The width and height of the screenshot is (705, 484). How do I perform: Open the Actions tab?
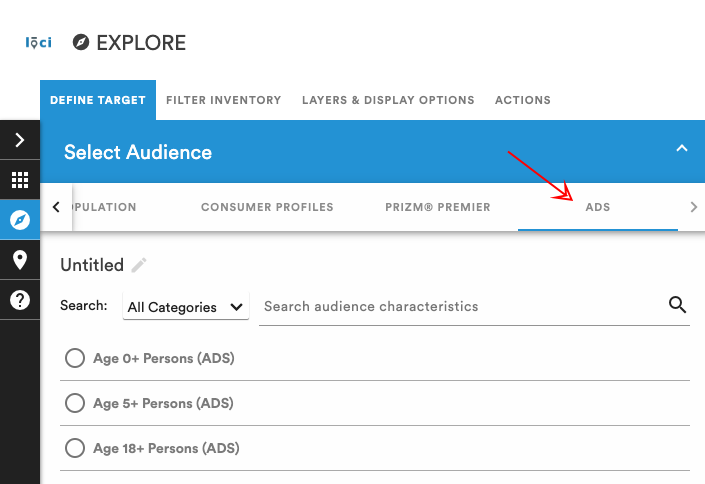point(523,100)
